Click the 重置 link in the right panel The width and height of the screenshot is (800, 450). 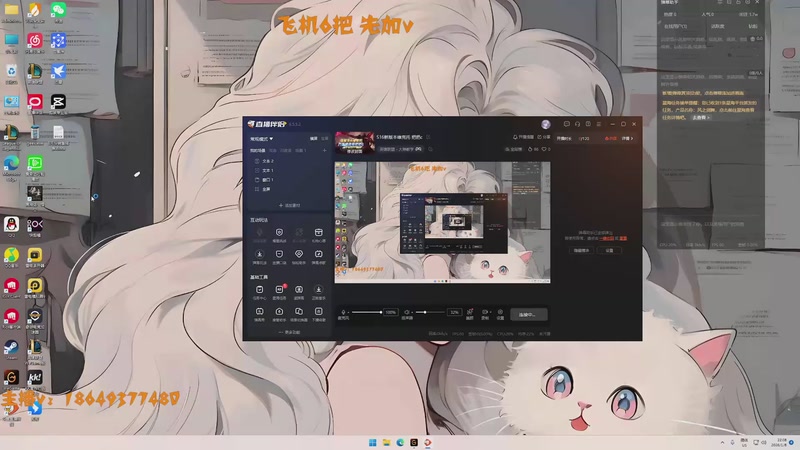(x=623, y=238)
